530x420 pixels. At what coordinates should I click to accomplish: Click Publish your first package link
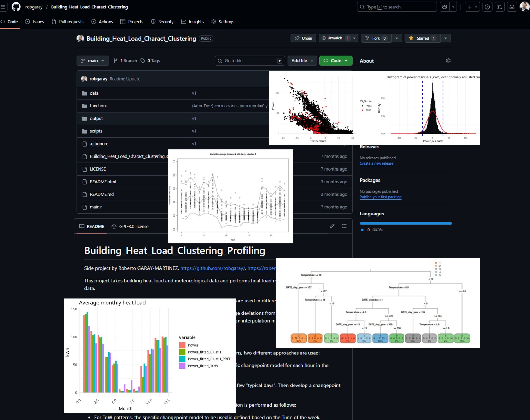[x=381, y=197]
